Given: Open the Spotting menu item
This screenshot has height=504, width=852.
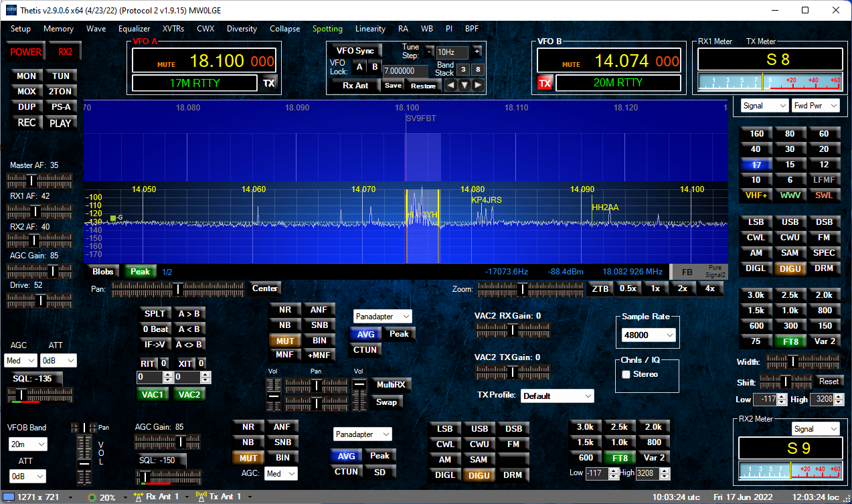Looking at the screenshot, I should [327, 29].
